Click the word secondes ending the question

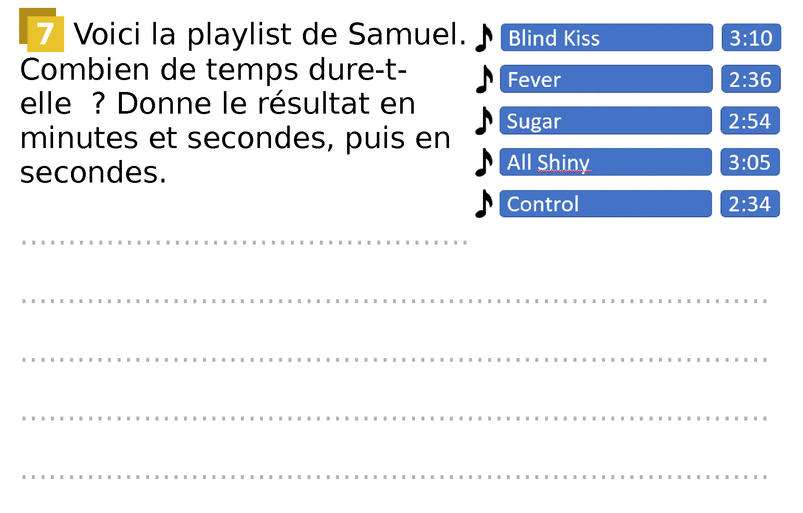[89, 173]
